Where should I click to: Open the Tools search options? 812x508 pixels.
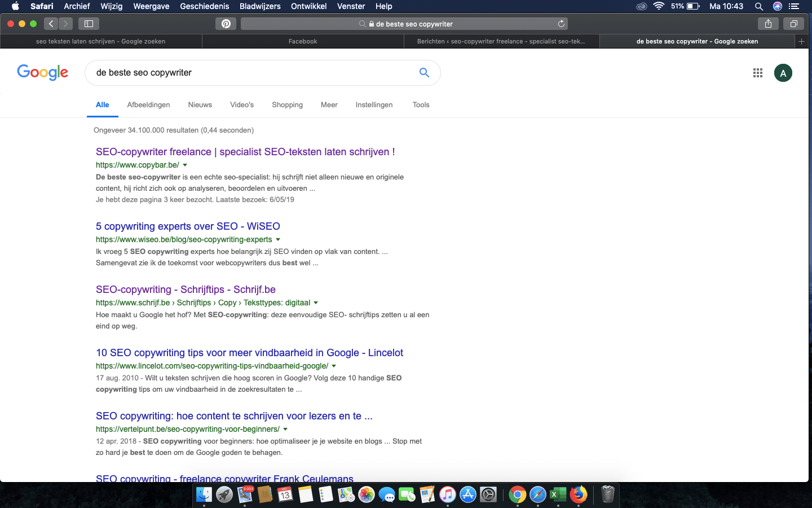[x=421, y=105]
